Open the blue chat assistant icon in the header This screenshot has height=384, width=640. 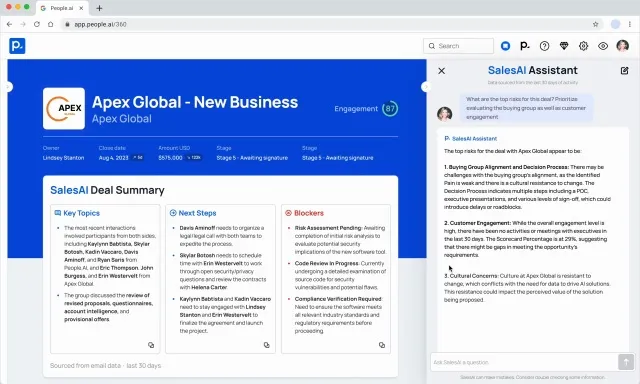pyautogui.click(x=505, y=46)
